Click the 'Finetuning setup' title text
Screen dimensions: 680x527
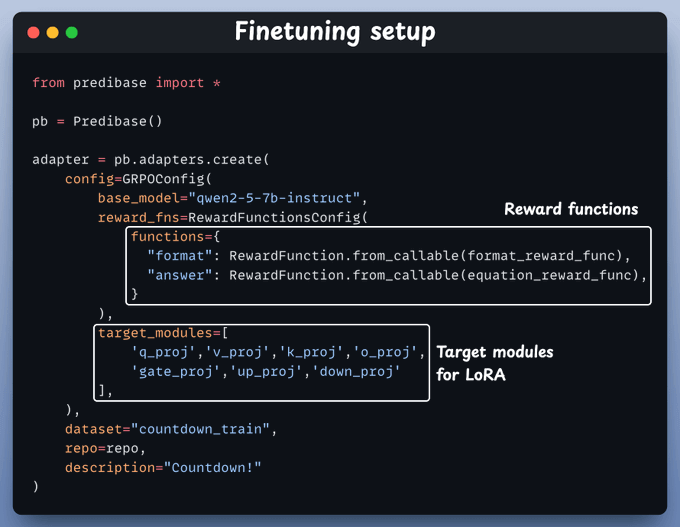click(x=335, y=32)
